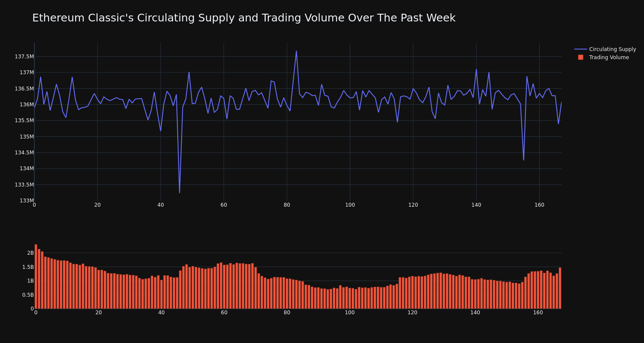
Task: Click the supply line dip near hour 155
Action: click(x=523, y=160)
